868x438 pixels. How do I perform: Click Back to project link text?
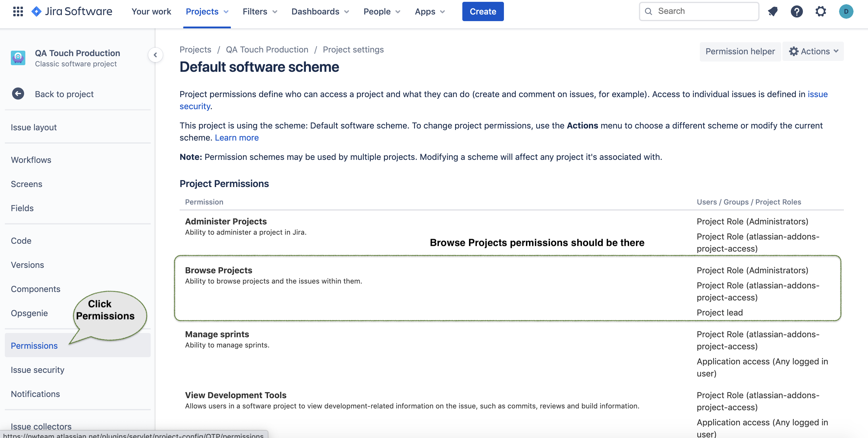[64, 94]
